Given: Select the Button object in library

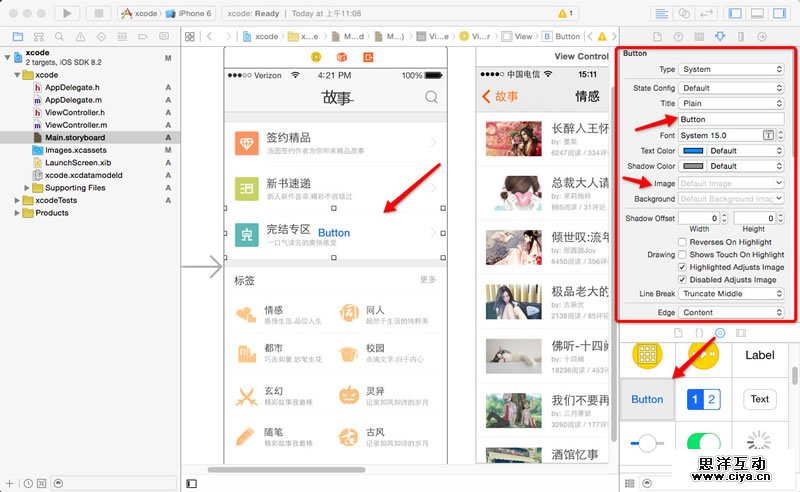Looking at the screenshot, I should [647, 399].
